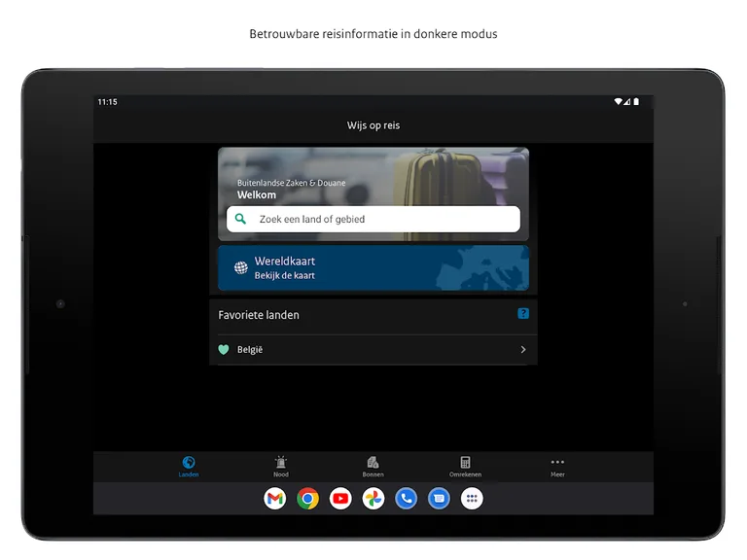This screenshot has height=560, width=747.
Task: Open the Bonnen tab
Action: click(373, 467)
